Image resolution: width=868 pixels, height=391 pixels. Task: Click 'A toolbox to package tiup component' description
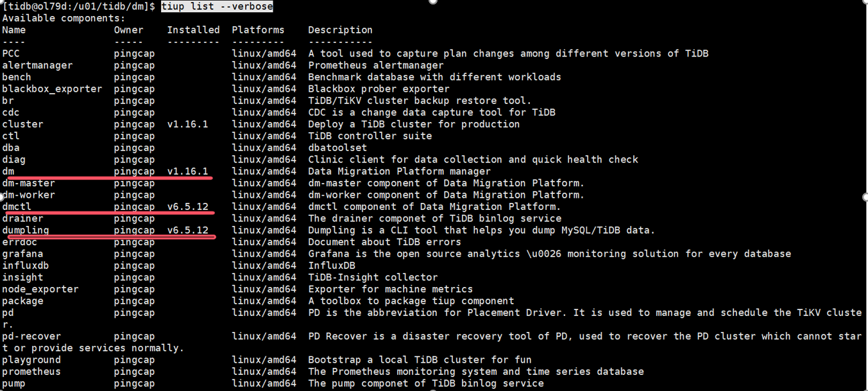[411, 301]
